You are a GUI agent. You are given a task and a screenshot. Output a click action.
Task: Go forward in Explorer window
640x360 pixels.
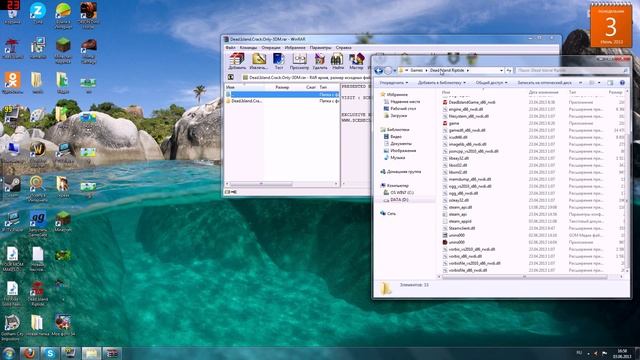tap(388, 71)
